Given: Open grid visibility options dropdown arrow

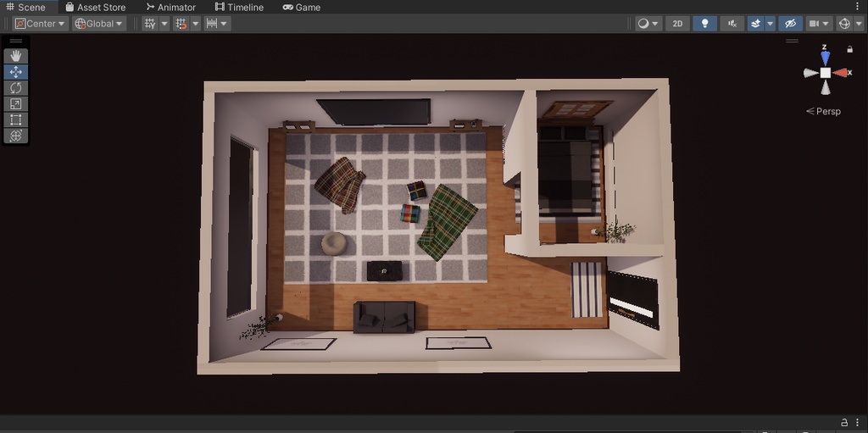Looking at the screenshot, I should coord(164,24).
